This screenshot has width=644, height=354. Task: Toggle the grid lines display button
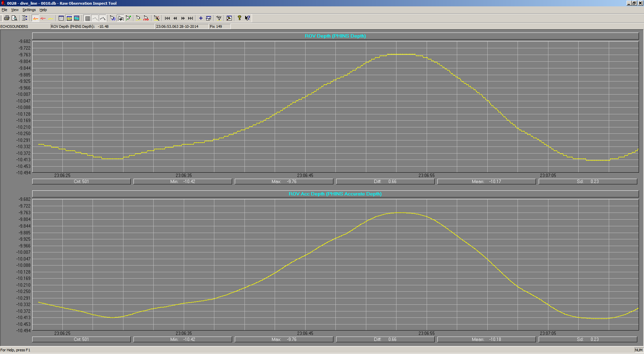[x=88, y=18]
